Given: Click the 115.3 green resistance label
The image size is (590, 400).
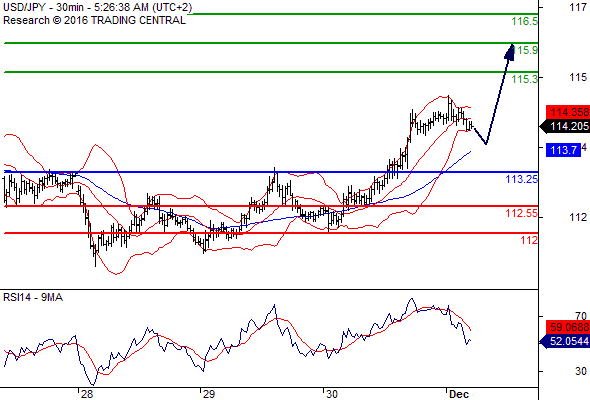Looking at the screenshot, I should tap(525, 79).
